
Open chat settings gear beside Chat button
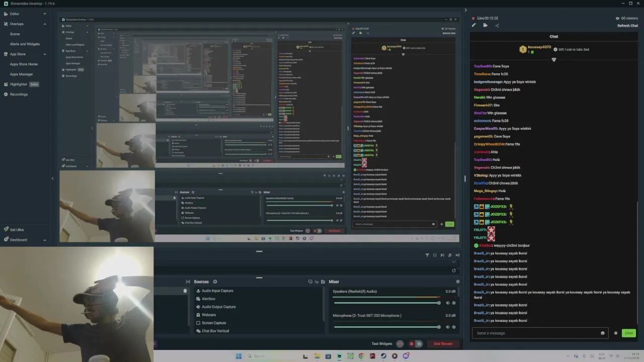point(615,333)
